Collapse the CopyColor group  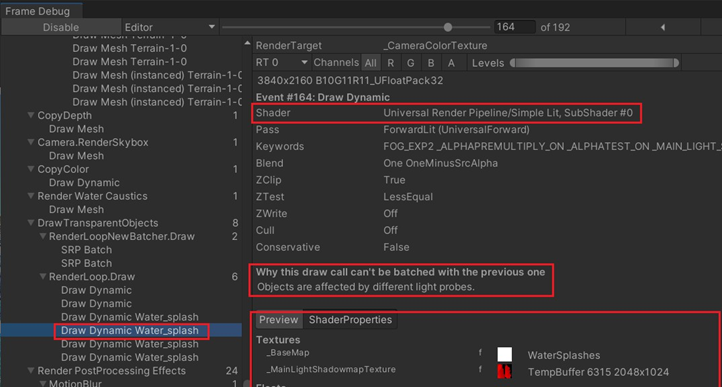[x=31, y=170]
